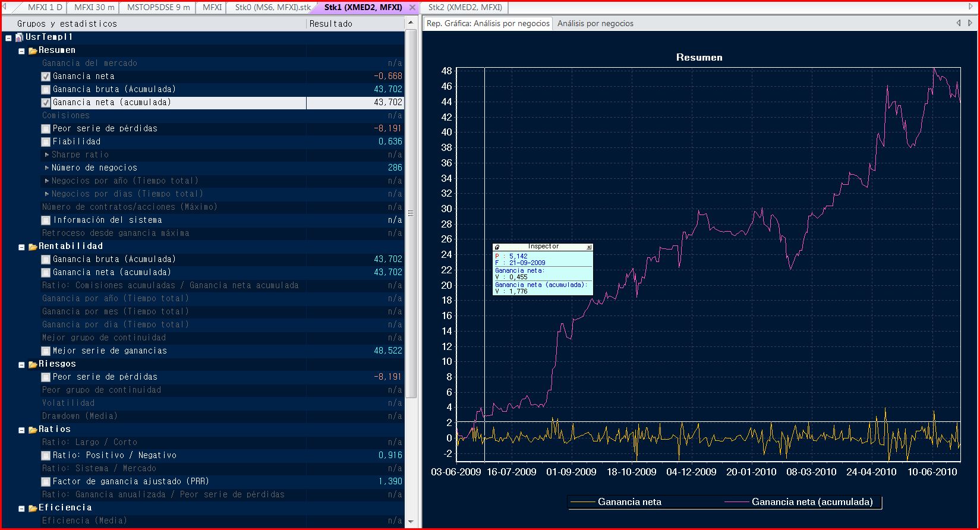Image resolution: width=980 pixels, height=530 pixels.
Task: Click the Riesgos folder icon
Action: point(33,364)
